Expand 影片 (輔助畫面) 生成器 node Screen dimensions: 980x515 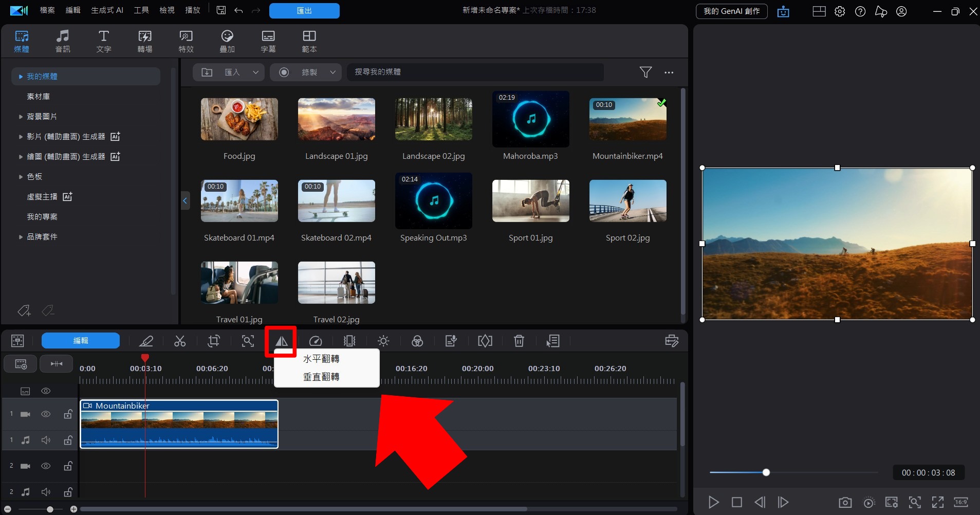(21, 137)
